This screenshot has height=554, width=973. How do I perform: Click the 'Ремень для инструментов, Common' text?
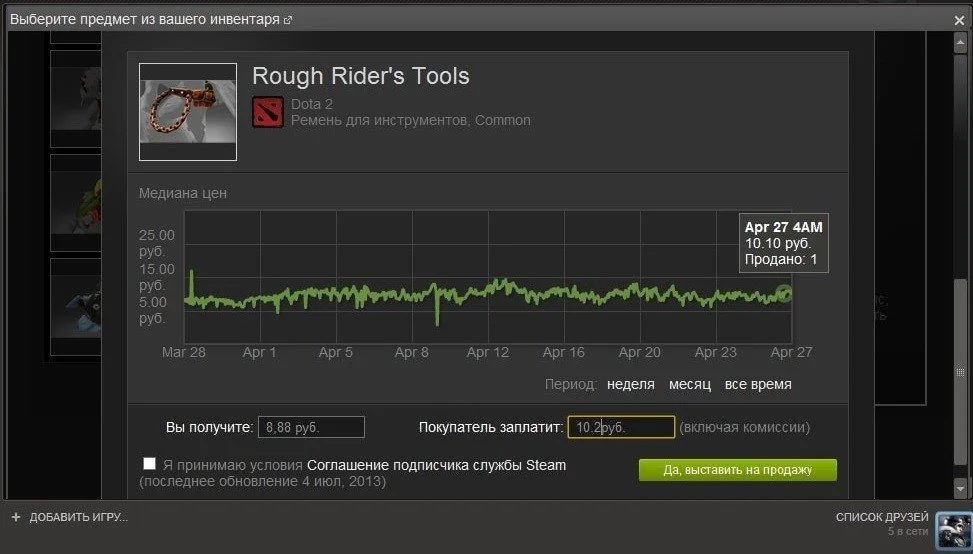[411, 120]
